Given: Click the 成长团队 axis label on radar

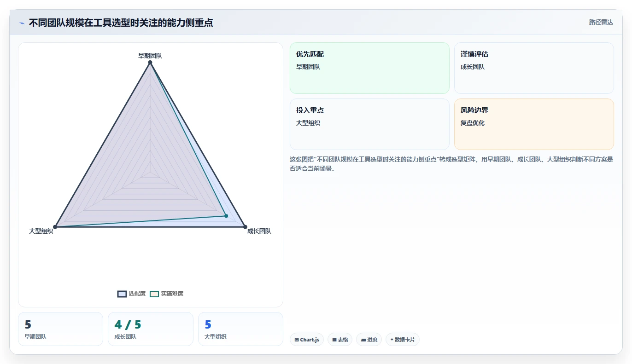Looking at the screenshot, I should click(259, 231).
